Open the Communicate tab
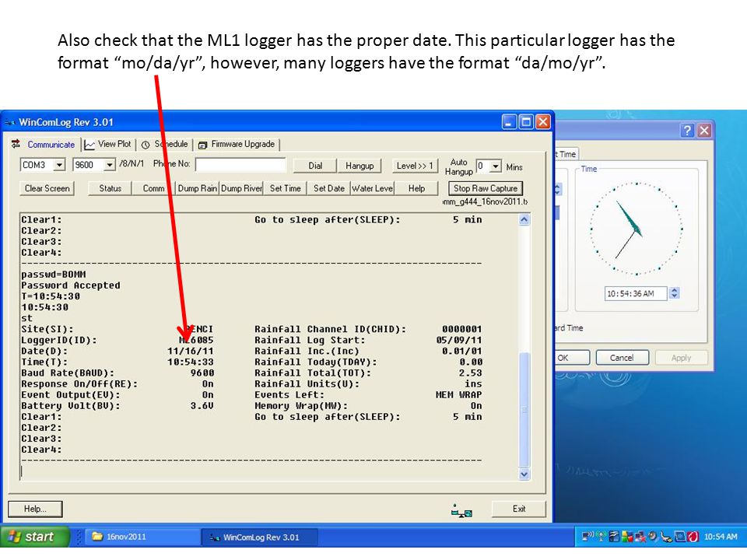This screenshot has width=747, height=560. [44, 145]
